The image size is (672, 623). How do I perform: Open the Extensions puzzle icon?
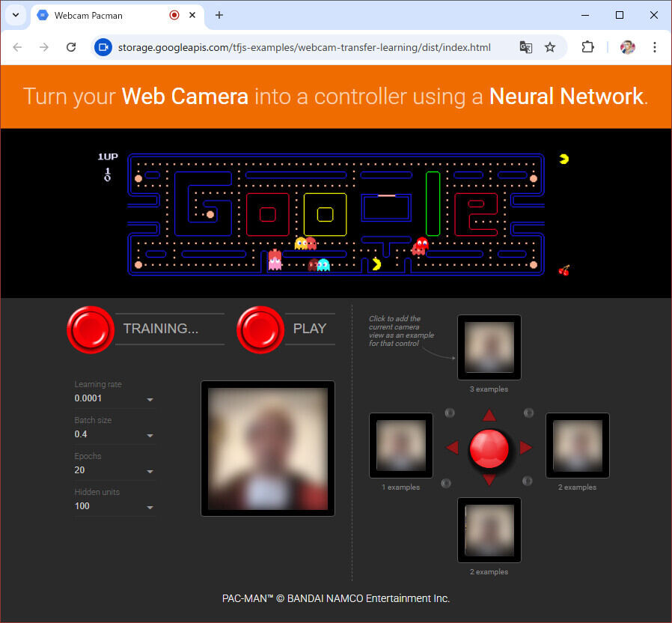pos(587,46)
